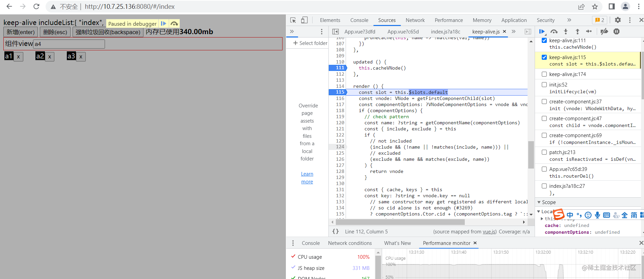This screenshot has height=279, width=644.
Task: Resume from the page overlay play icon
Action: pos(164,23)
